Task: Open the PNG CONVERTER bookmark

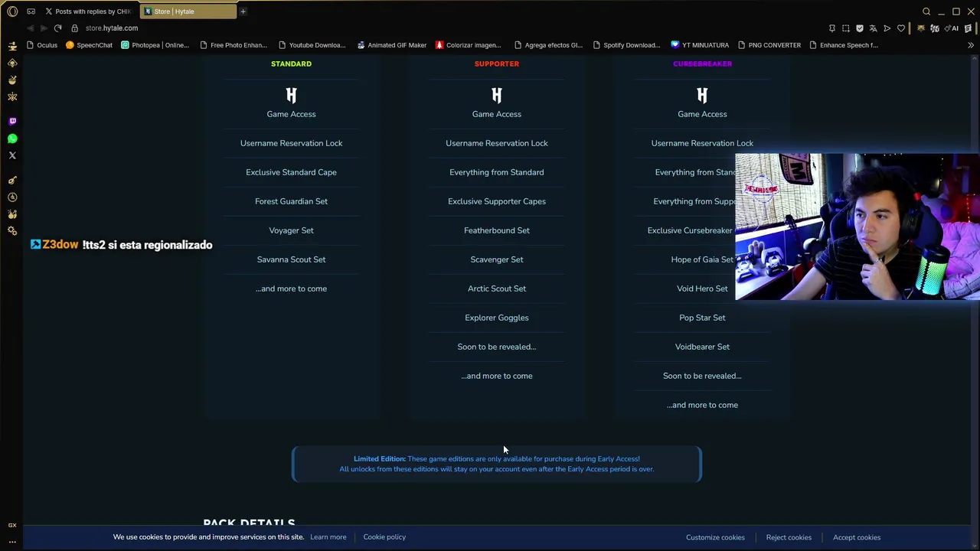Action: [x=769, y=45]
